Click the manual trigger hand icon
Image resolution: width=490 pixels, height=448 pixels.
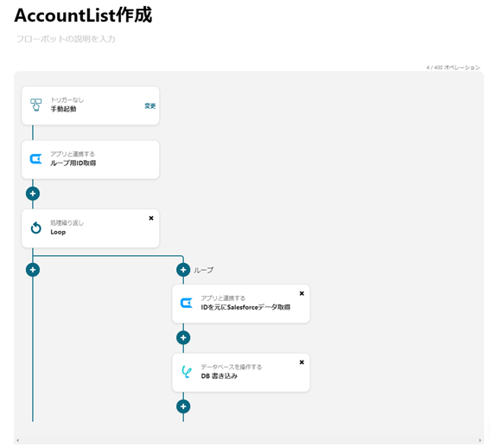(35, 105)
